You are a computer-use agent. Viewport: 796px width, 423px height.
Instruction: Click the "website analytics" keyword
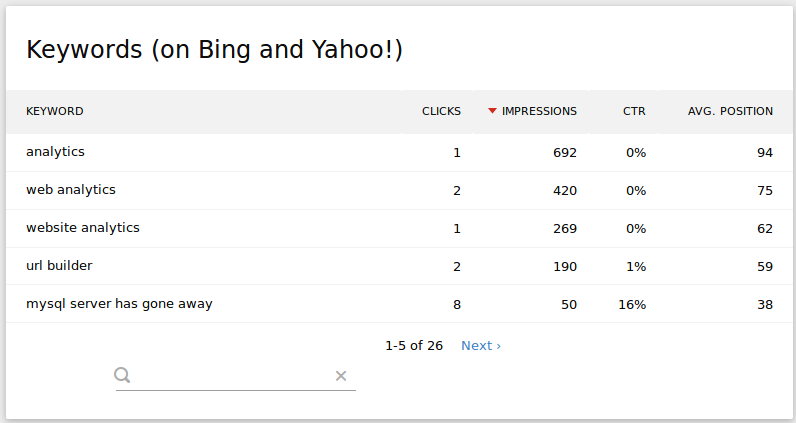[83, 228]
